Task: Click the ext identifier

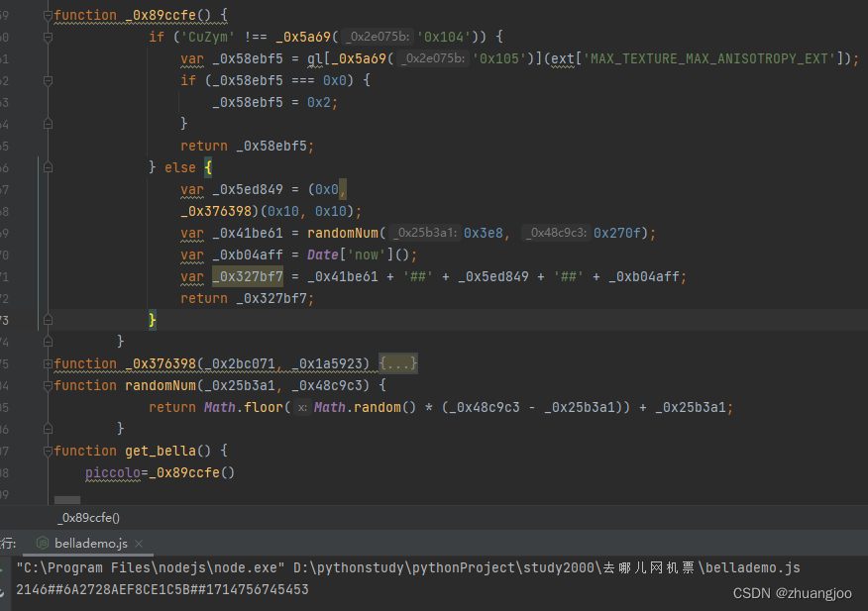Action: [563, 58]
